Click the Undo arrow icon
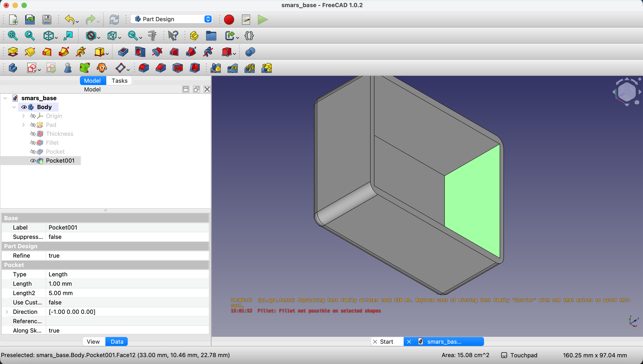The width and height of the screenshot is (643, 364). click(70, 19)
